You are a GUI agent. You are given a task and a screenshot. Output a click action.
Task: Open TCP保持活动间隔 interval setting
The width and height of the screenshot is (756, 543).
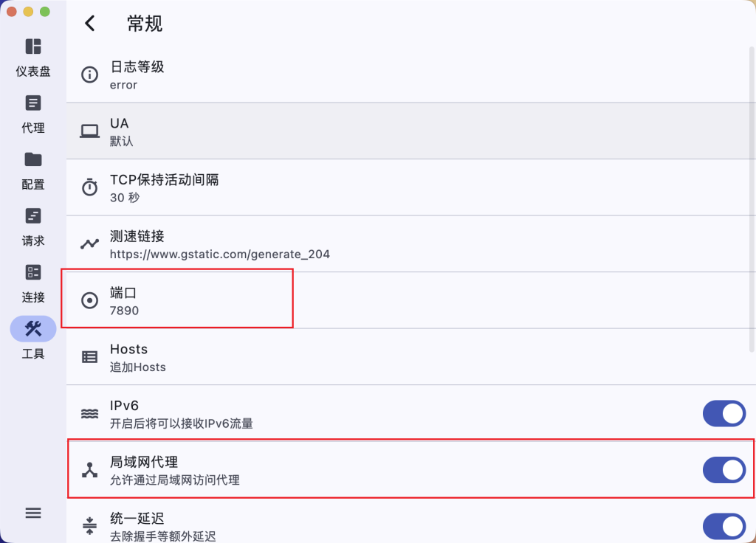(410, 187)
